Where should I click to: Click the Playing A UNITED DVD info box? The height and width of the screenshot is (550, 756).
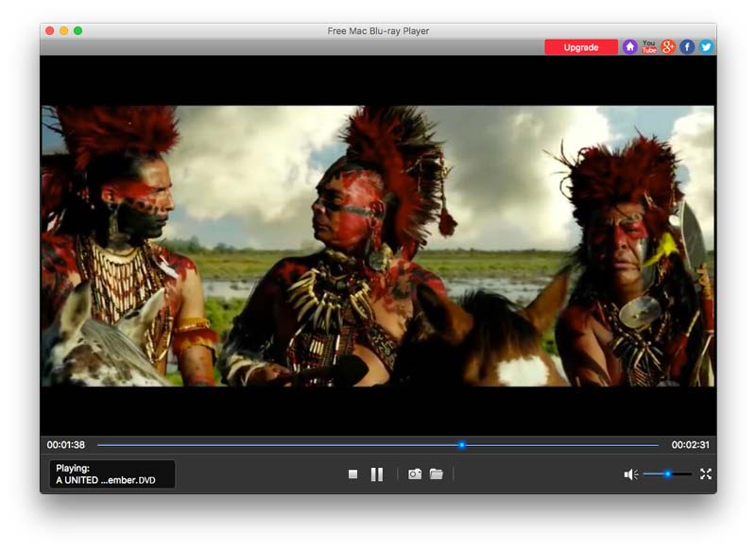click(112, 474)
